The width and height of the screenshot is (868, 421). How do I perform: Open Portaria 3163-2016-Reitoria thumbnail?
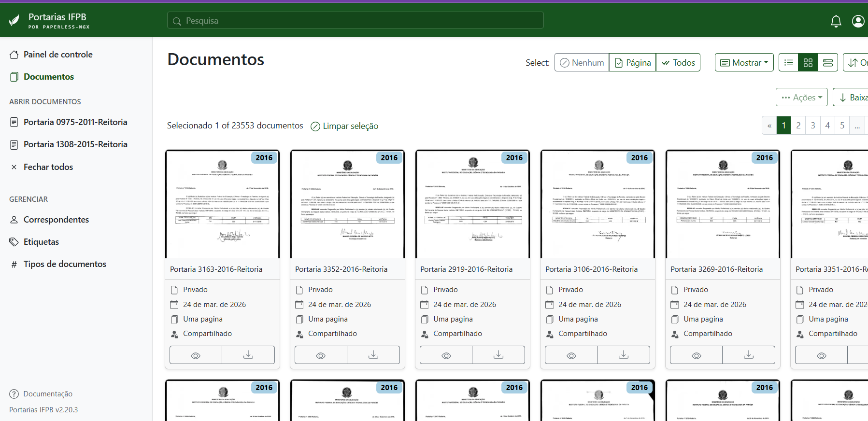coord(222,204)
